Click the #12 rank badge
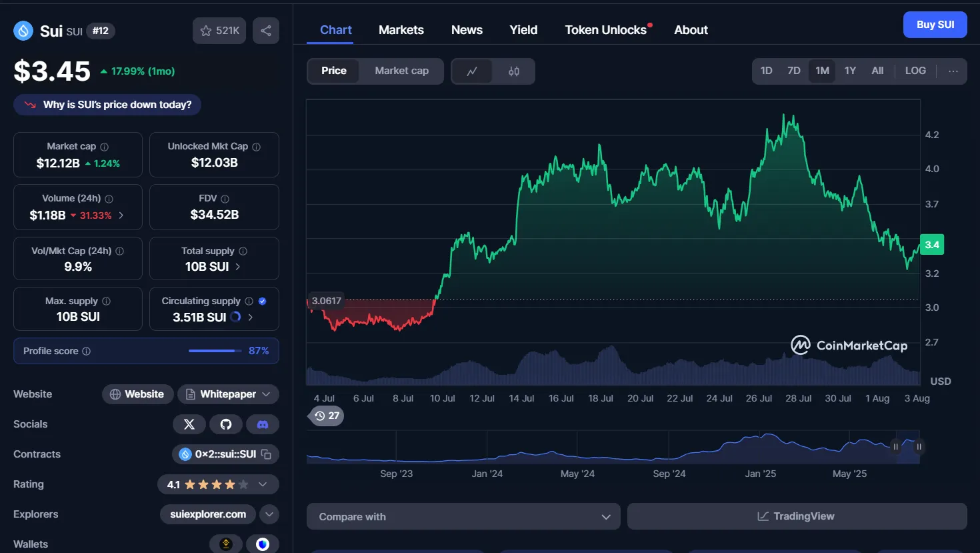Viewport: 980px width, 553px height. point(101,31)
